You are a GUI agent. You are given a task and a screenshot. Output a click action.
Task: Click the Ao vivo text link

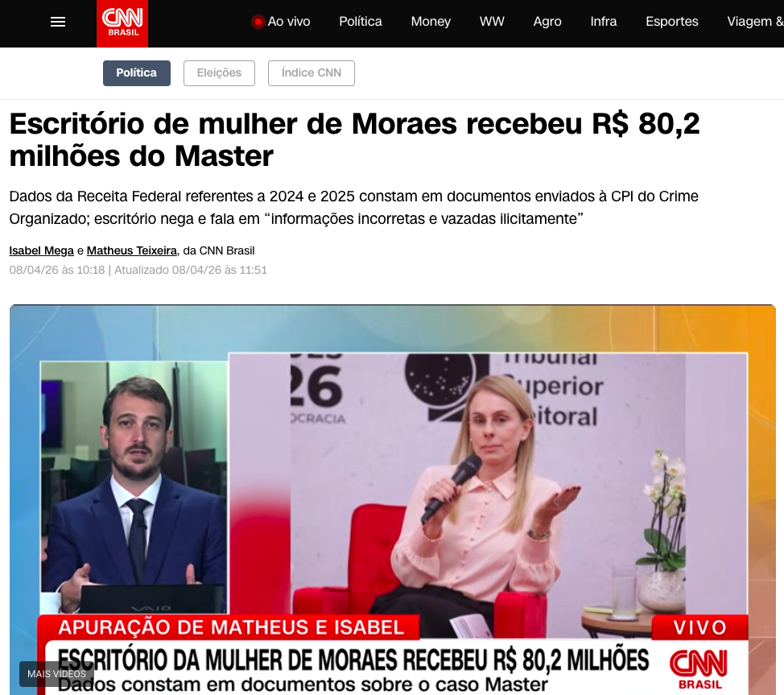click(288, 22)
